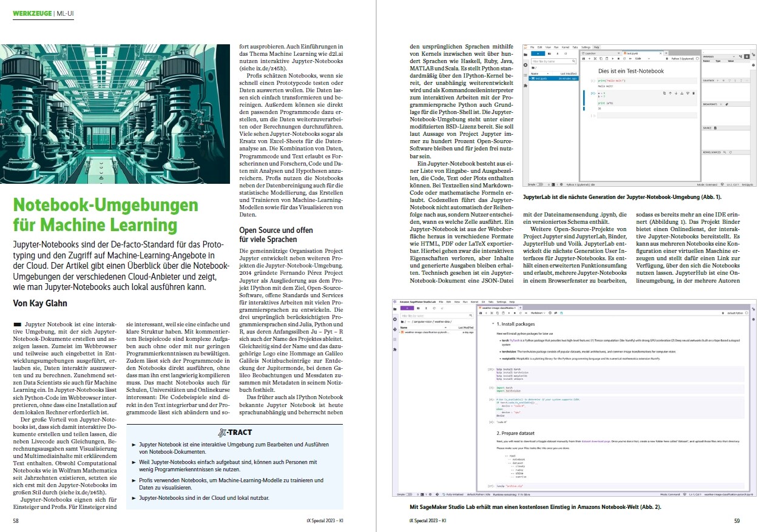Move the active cell down with the arrow icon
Image resolution: width=767 pixels, height=532 pixels.
pos(675,93)
